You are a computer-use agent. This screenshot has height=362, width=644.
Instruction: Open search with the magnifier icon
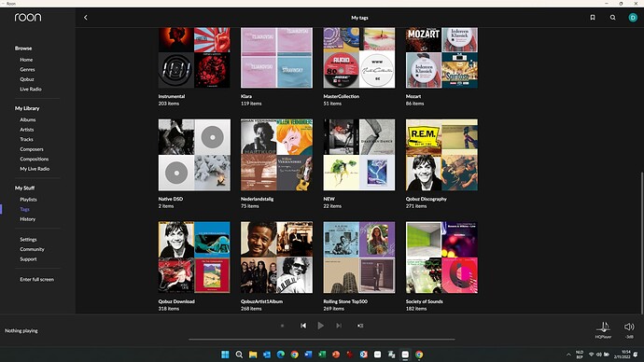613,18
